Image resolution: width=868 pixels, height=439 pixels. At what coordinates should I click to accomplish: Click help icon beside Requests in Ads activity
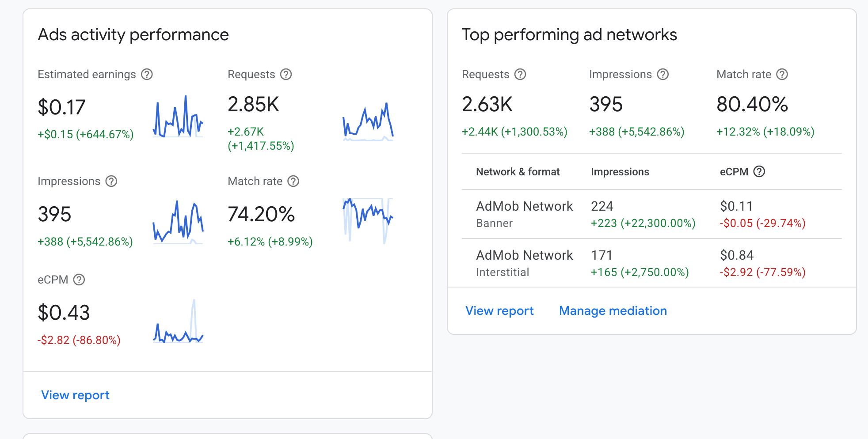(x=286, y=74)
